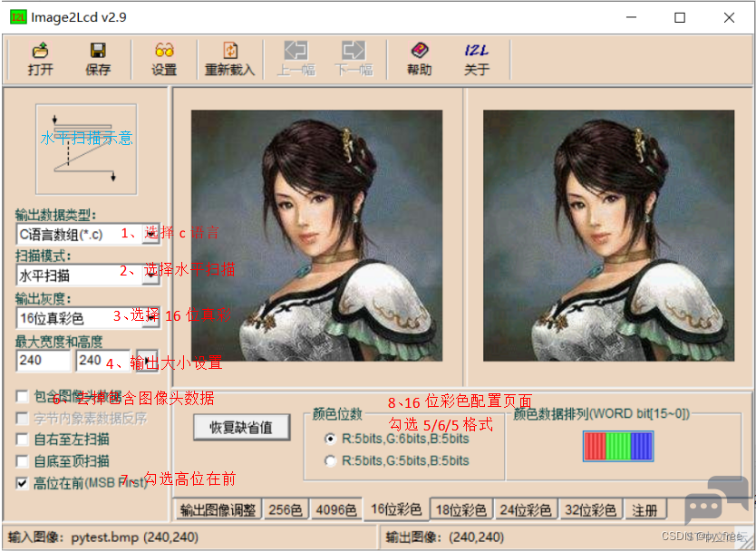Image resolution: width=756 pixels, height=551 pixels.
Task: Toggle 字节内象素数据反序 checkbox
Action: (22, 418)
